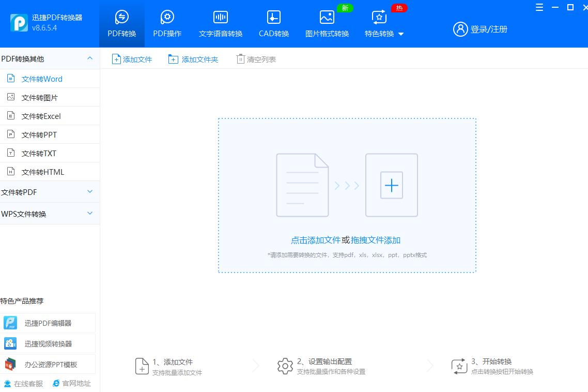The height and width of the screenshot is (392, 588).
Task: Select 文件转图片 in sidebar
Action: [x=50, y=98]
